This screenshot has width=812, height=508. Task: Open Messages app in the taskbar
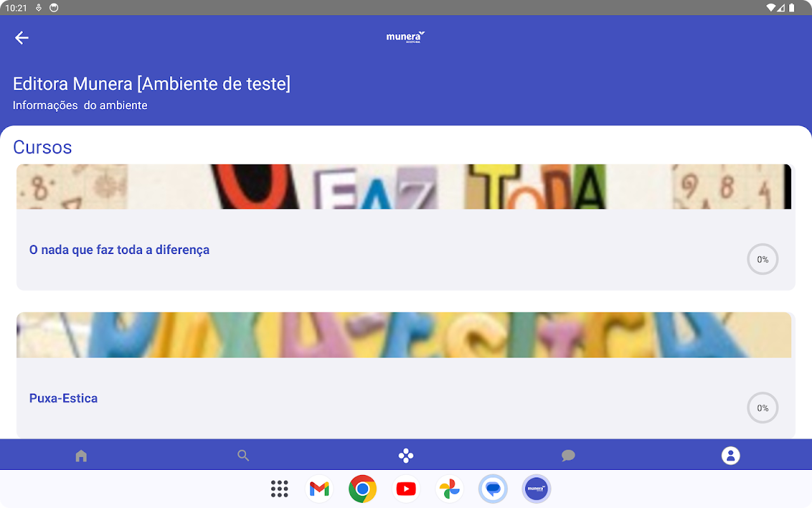(x=493, y=489)
